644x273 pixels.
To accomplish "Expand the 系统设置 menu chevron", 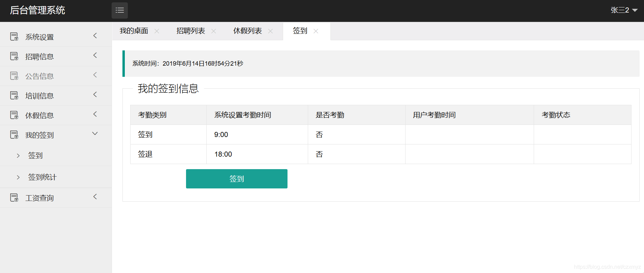I will click(x=95, y=36).
